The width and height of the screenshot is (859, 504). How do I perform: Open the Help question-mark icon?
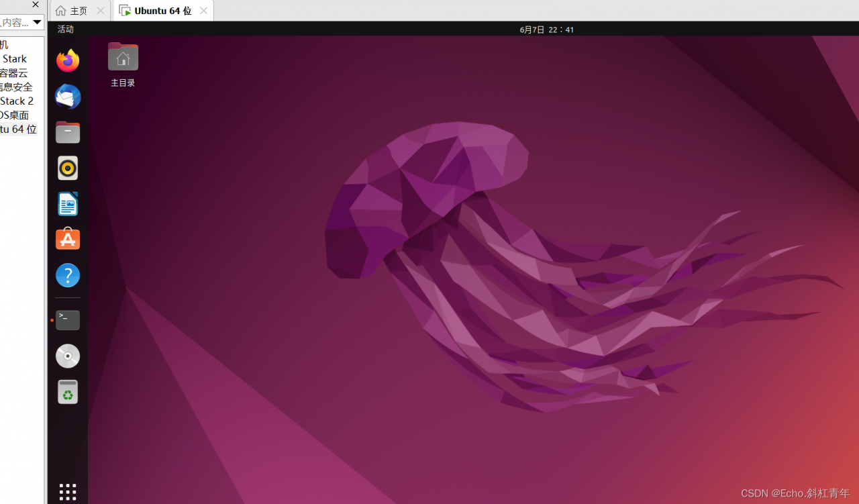pyautogui.click(x=68, y=275)
